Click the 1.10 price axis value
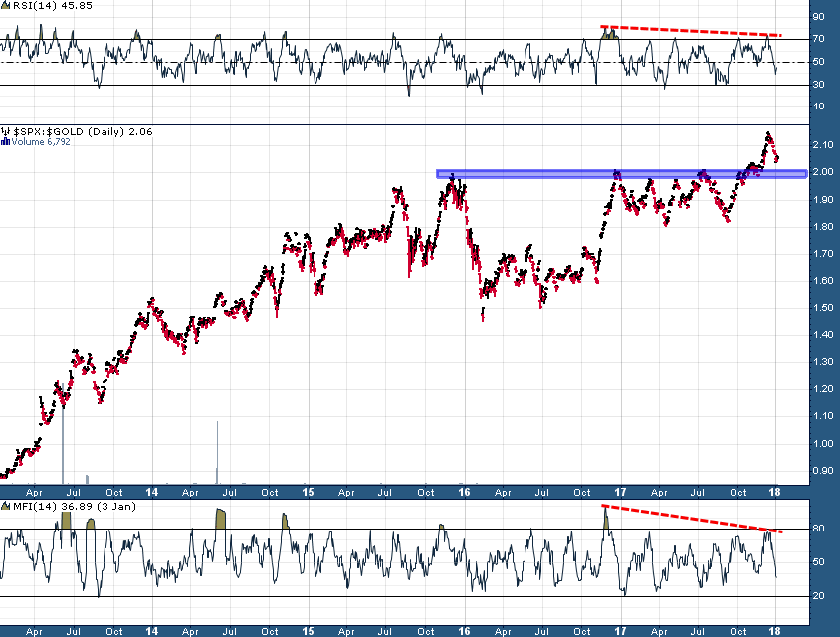 click(x=823, y=416)
